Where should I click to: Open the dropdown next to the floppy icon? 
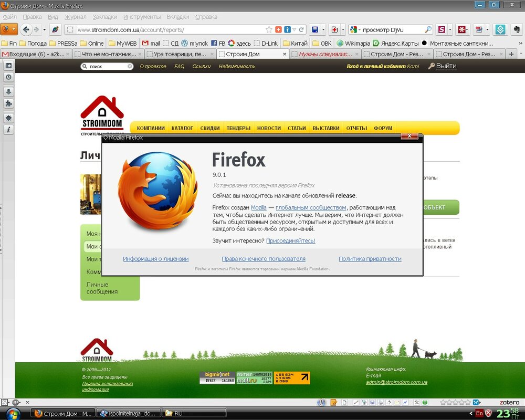[x=323, y=30]
